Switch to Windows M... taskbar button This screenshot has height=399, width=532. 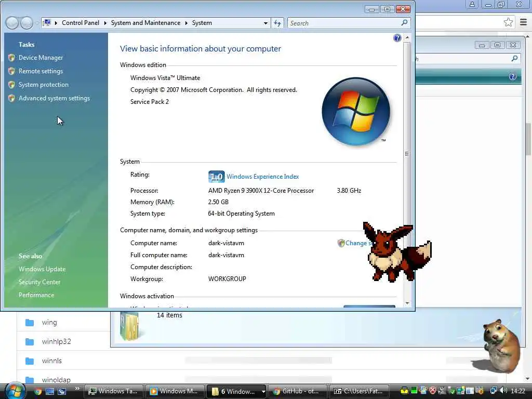pyautogui.click(x=175, y=392)
